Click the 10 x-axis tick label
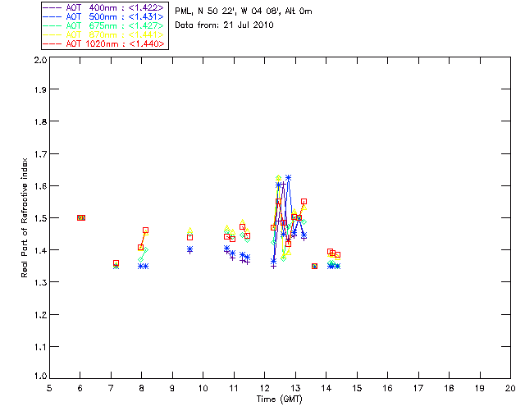525x420 pixels. [203, 388]
